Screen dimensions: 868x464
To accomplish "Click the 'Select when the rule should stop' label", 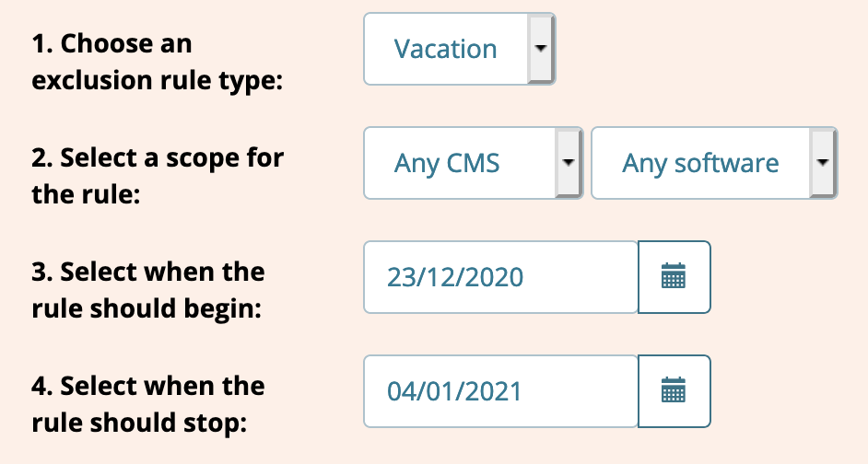I will click(x=148, y=404).
